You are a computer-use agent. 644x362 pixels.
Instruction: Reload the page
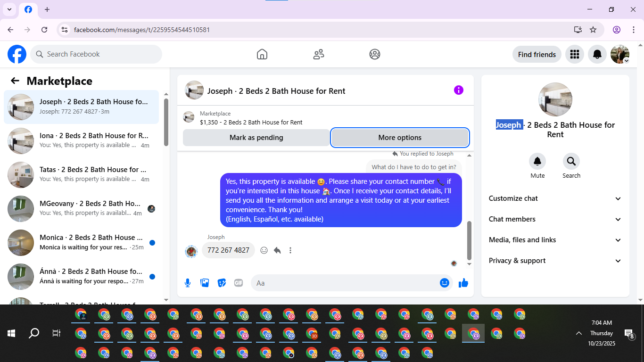point(44,30)
